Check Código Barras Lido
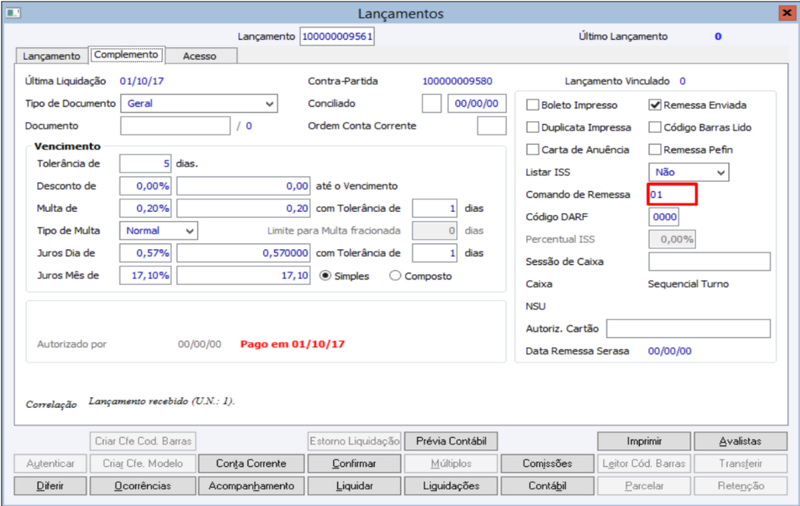The image size is (800, 506). tap(655, 127)
